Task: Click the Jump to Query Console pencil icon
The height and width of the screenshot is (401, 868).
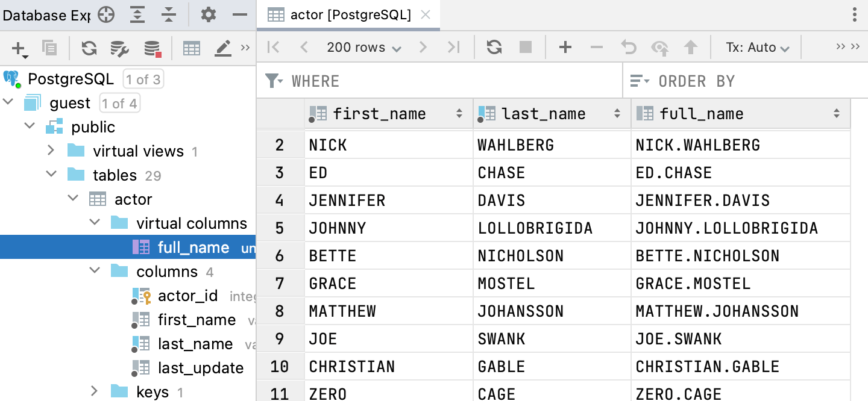Action: pos(223,48)
